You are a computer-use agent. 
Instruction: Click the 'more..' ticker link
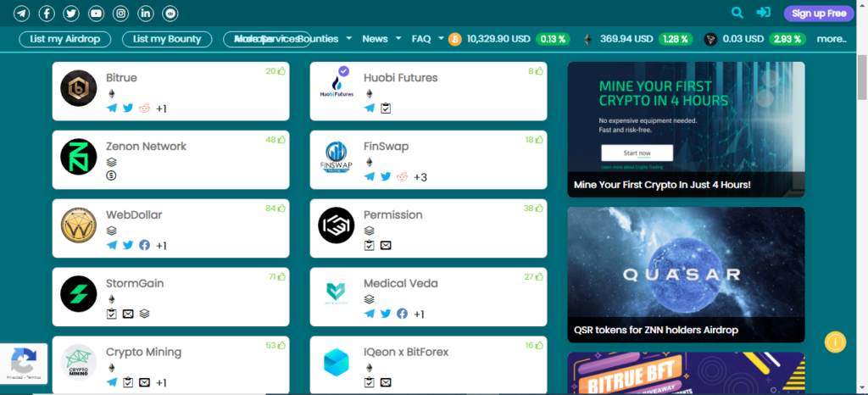pos(832,39)
